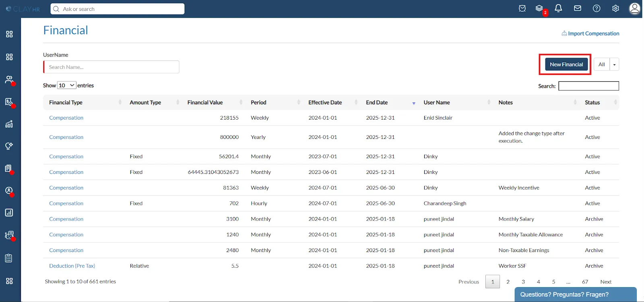Sort by Financial Type column
This screenshot has width=644, height=302.
[84, 102]
